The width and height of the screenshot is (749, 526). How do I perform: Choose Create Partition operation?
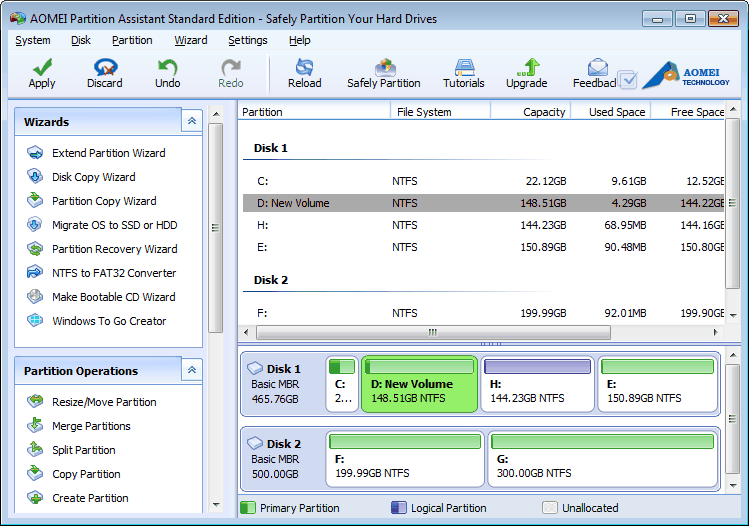[x=90, y=498]
